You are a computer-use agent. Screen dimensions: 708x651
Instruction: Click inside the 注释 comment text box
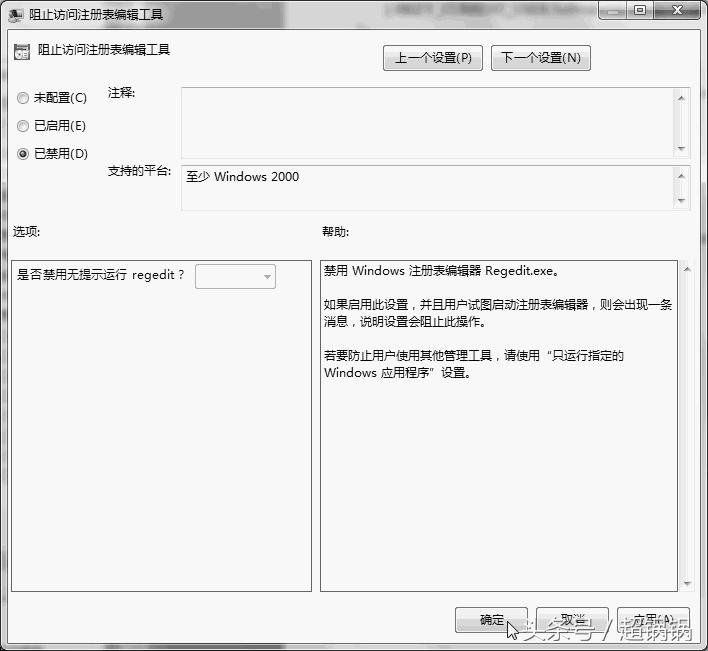427,123
